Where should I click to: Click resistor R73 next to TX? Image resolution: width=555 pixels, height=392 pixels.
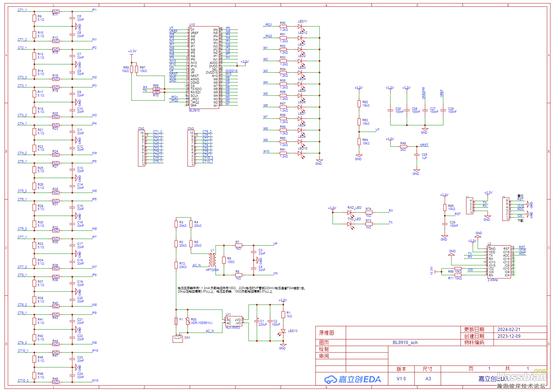[369, 224]
